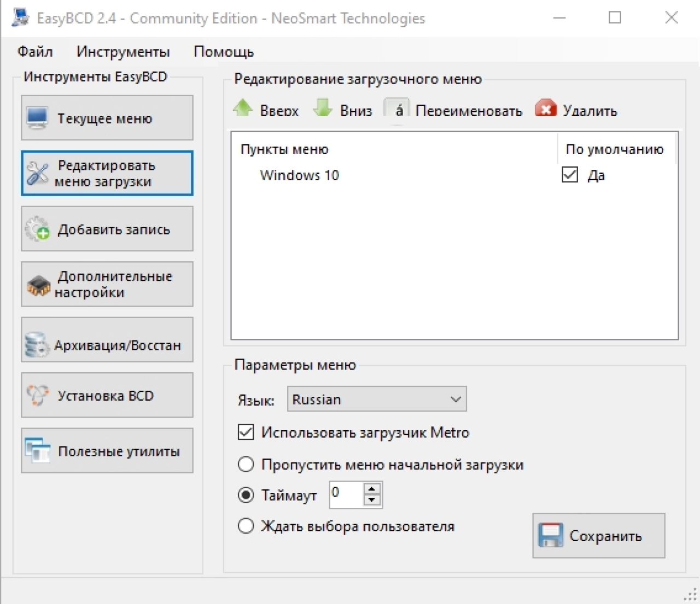
Task: Click the chip icon for Дополнительные настройки
Action: point(38,285)
